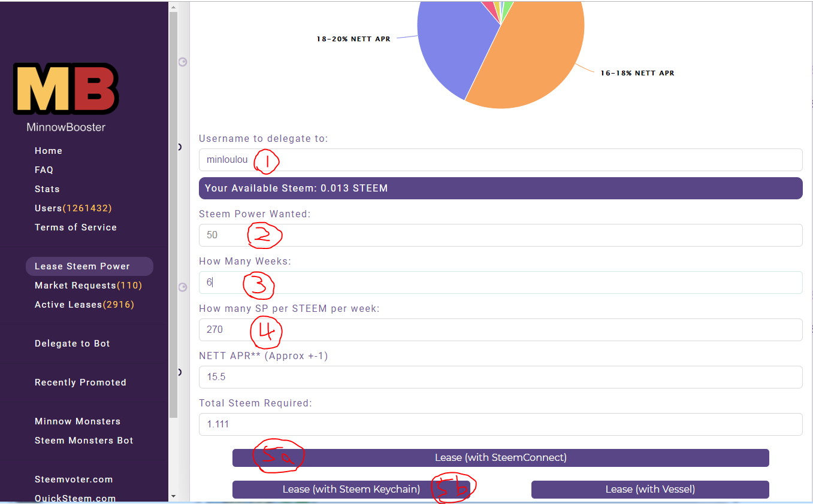Click the Username to delegate to field
This screenshot has width=813, height=504.
pos(500,160)
